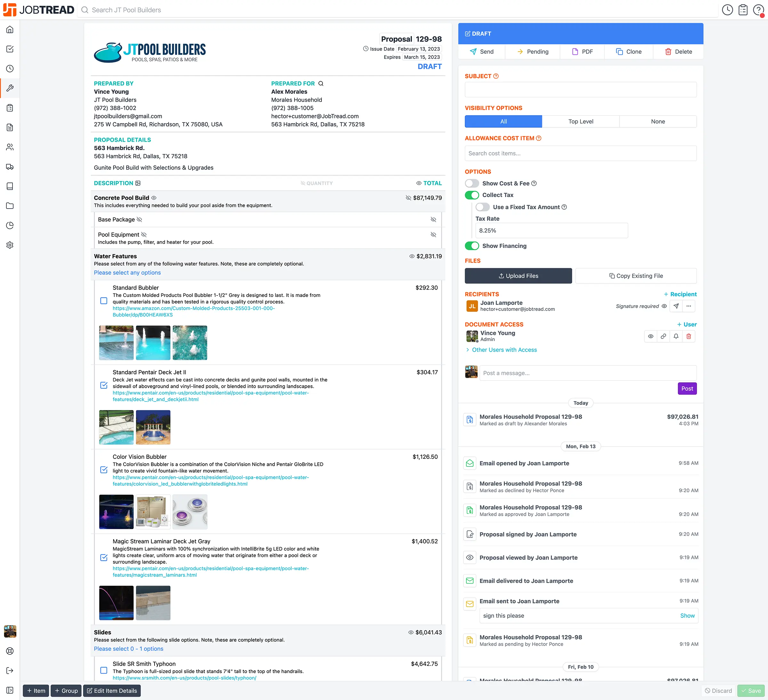Copy the link icon for Vince Young

click(x=663, y=336)
